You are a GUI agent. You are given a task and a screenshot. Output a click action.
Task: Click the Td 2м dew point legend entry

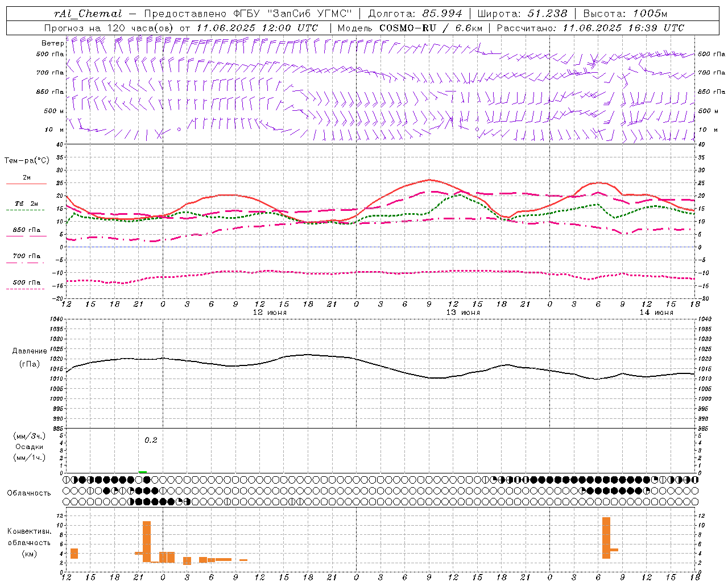(x=26, y=203)
